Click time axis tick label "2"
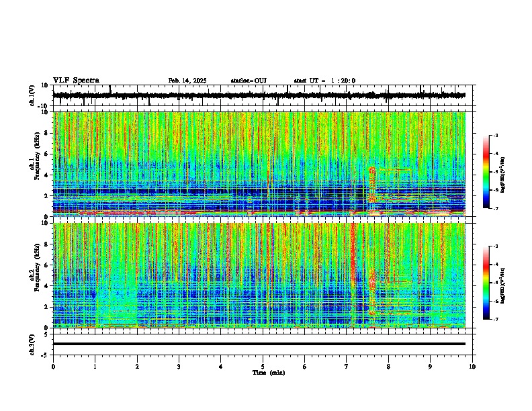 point(137,366)
